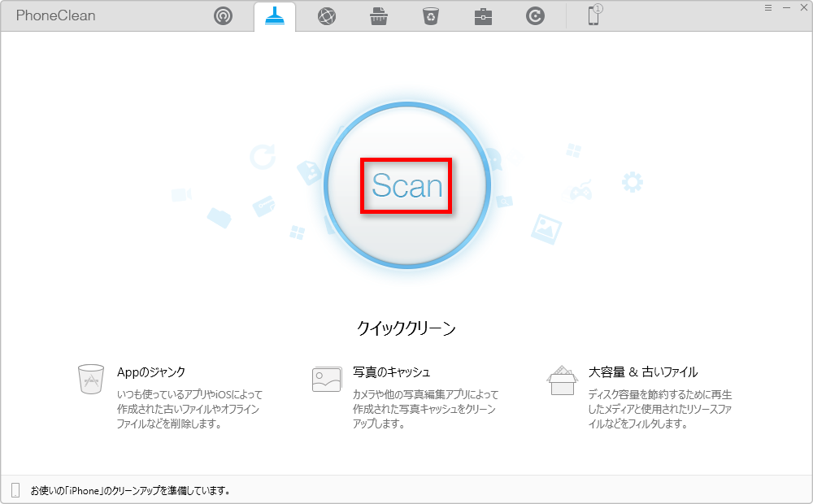The image size is (813, 504).
Task: Click the 写真のキャッシュ heading
Action: tap(392, 371)
